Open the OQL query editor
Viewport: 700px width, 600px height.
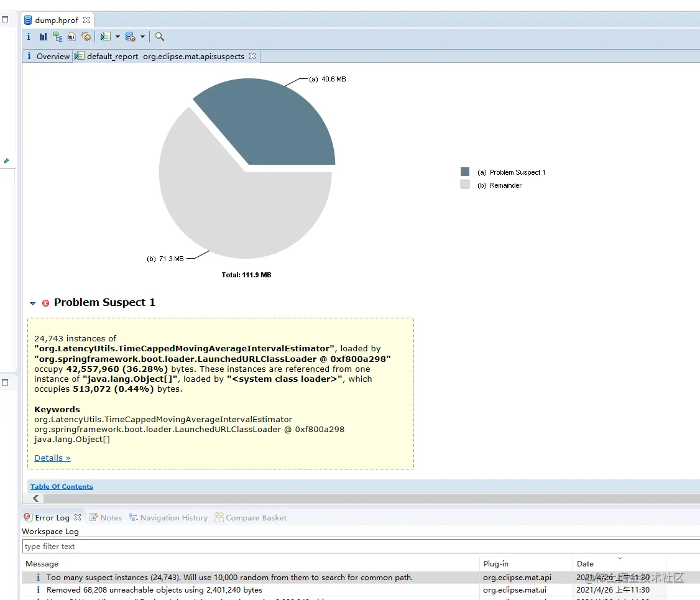point(71,37)
